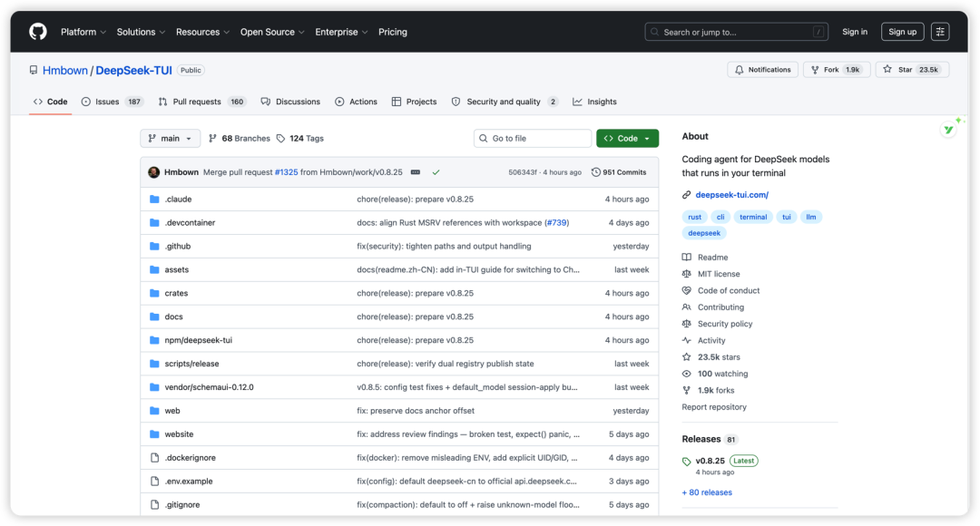Click the Hmbown avatar in commit row

(x=153, y=172)
